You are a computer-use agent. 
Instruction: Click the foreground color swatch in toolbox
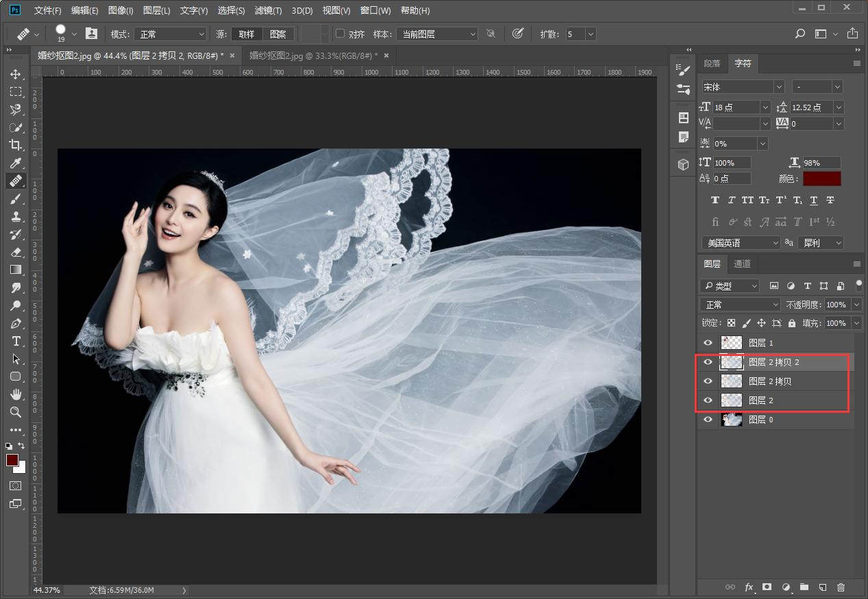[12, 460]
